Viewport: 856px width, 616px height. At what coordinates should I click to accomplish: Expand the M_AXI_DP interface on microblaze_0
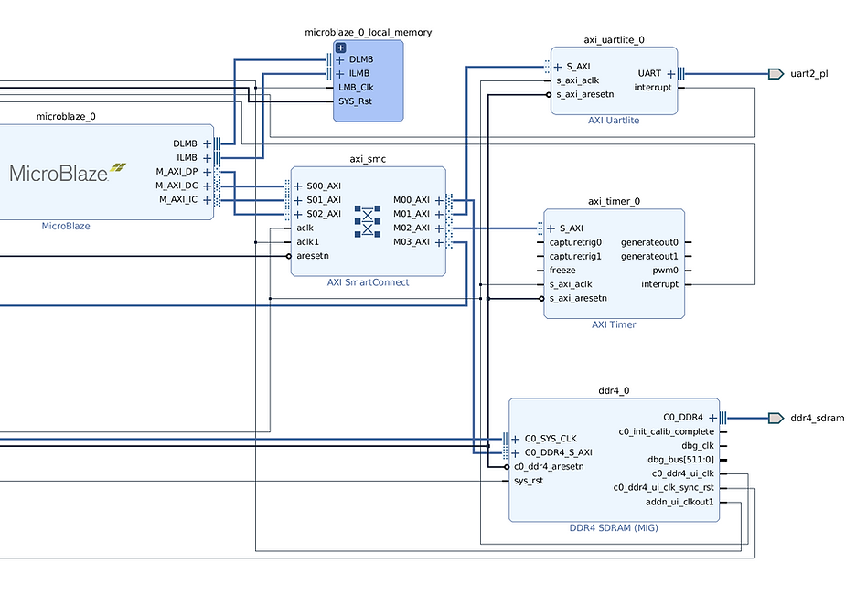207,172
